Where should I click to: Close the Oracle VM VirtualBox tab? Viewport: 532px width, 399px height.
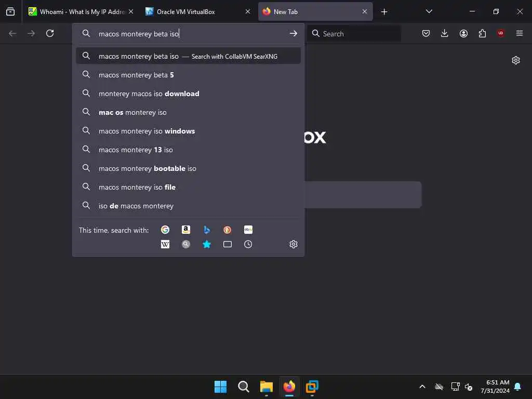tap(248, 11)
